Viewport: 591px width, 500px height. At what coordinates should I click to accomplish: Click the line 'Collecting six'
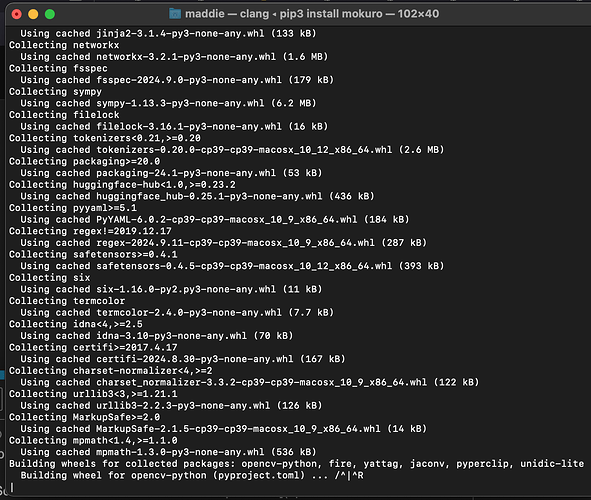click(50, 278)
